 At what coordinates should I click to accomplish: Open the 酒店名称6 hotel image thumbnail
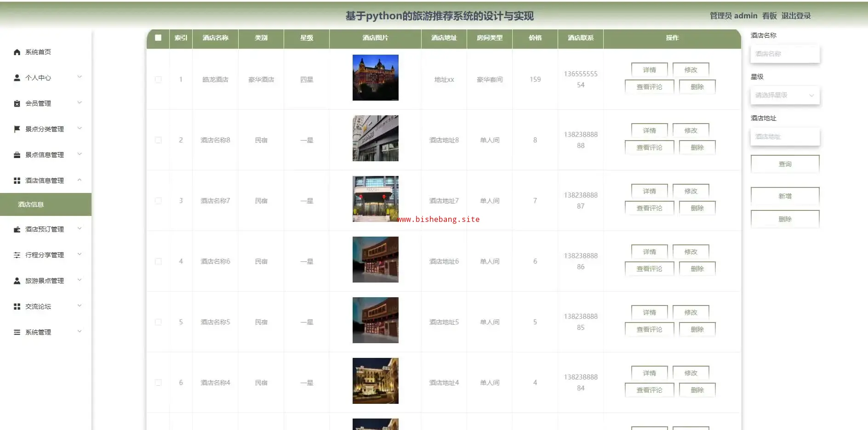pos(375,260)
